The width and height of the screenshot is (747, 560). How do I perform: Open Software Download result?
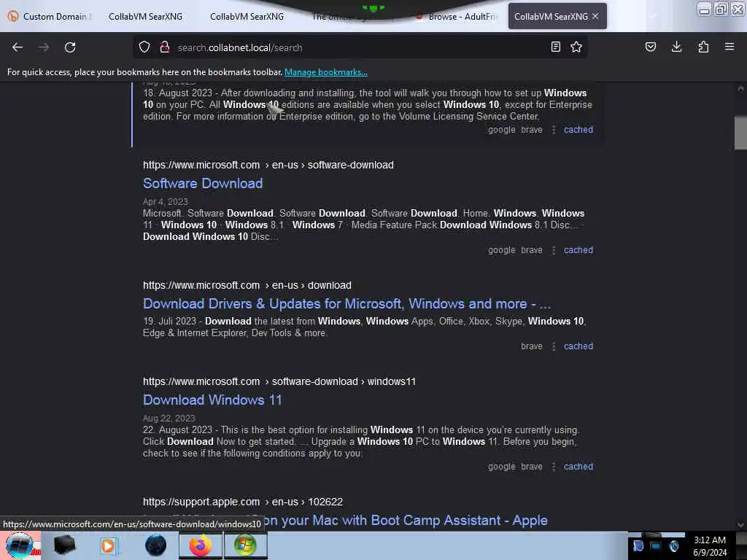click(203, 183)
